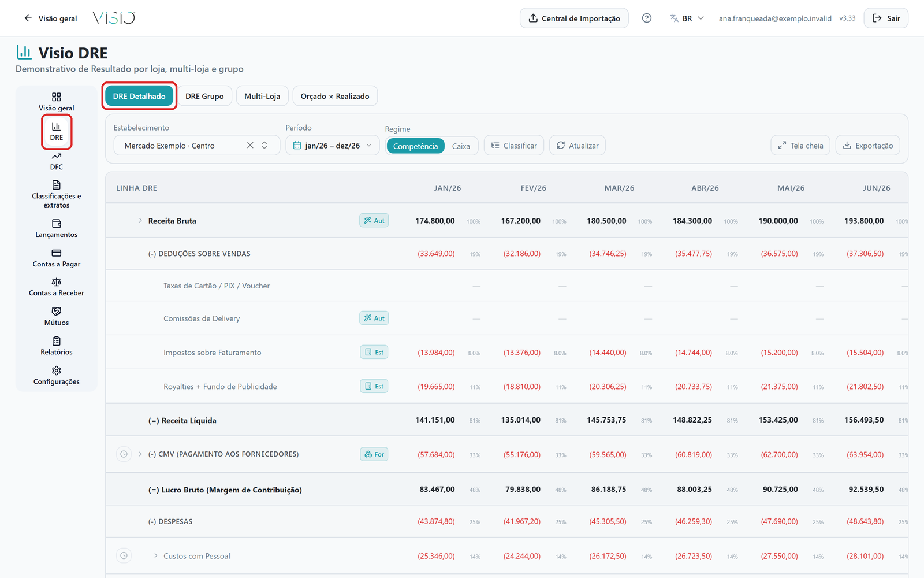Viewport: 924px width, 578px height.
Task: Click the Atualizar refresh button
Action: tap(577, 146)
